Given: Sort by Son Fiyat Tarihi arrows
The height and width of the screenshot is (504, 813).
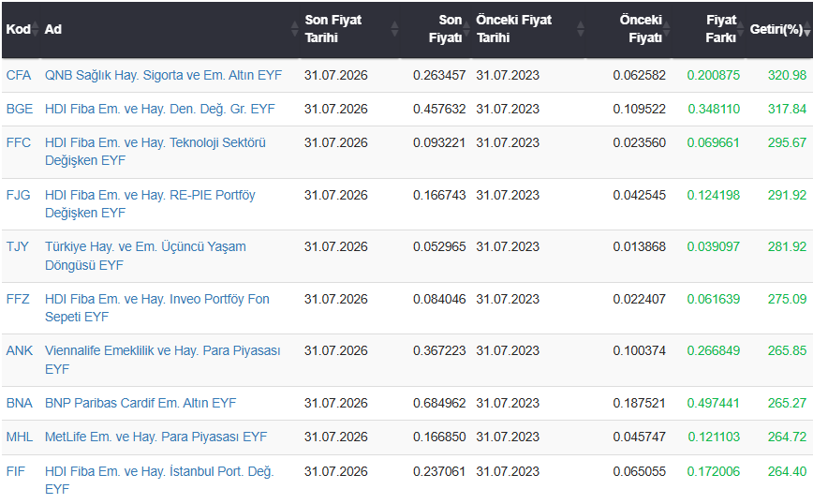Looking at the screenshot, I should 394,29.
